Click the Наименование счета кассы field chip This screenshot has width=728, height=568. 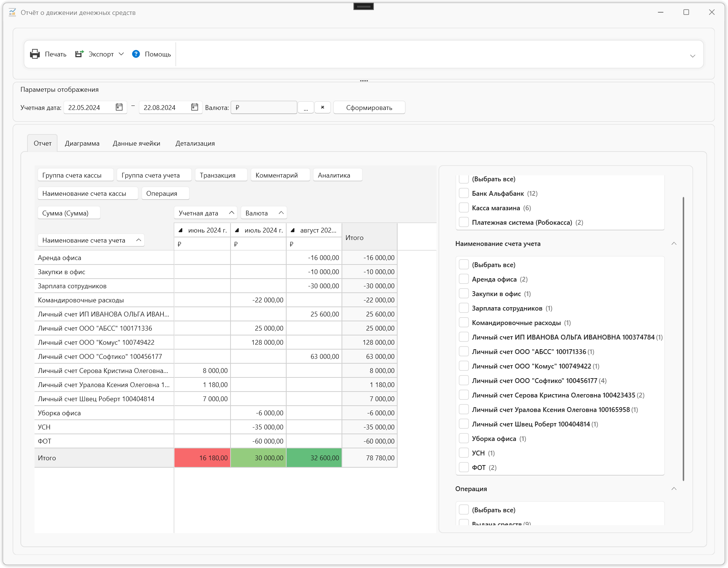click(x=88, y=194)
